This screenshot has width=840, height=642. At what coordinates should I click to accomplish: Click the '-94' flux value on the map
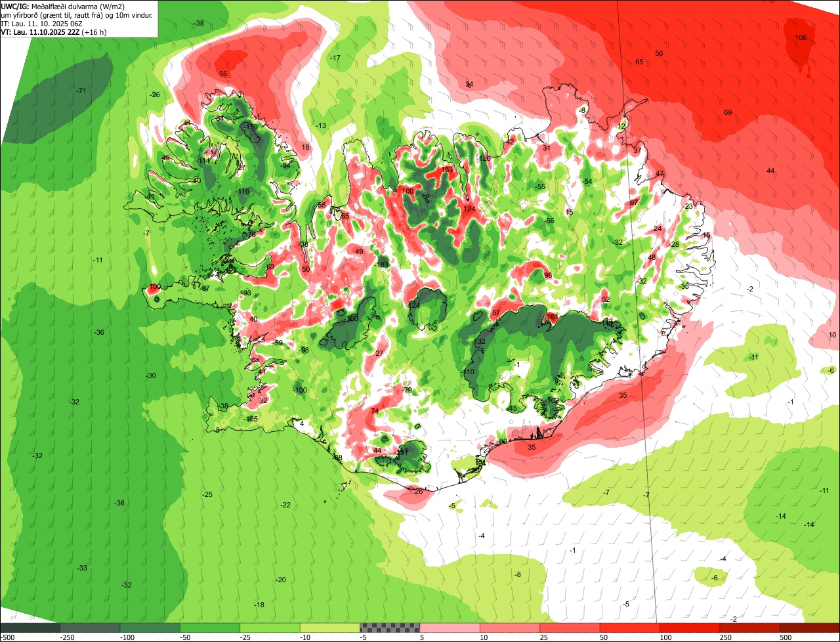point(285,165)
